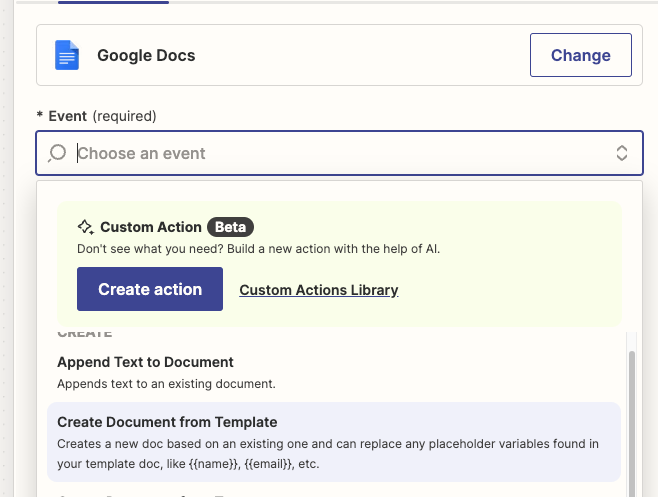Screen dimensions: 658x497
Task: Open the Custom Actions Library link
Action: pyautogui.click(x=319, y=290)
